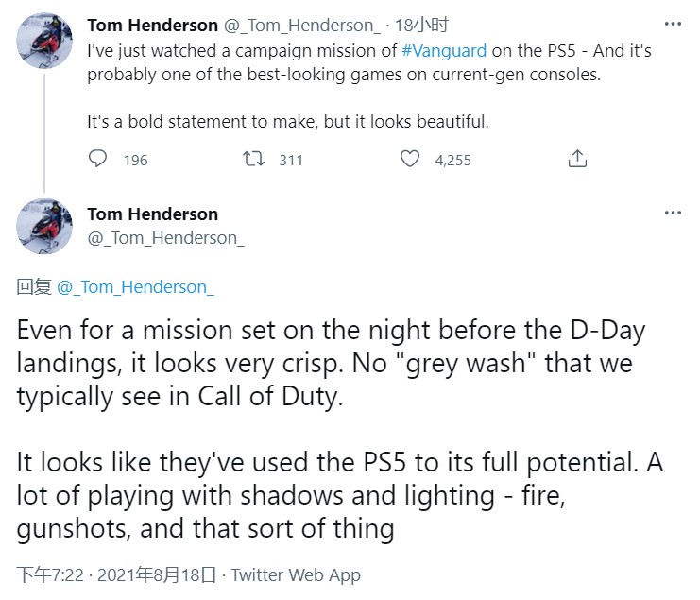700x600 pixels.
Task: Click the reply speech bubble icon
Action: 98,160
